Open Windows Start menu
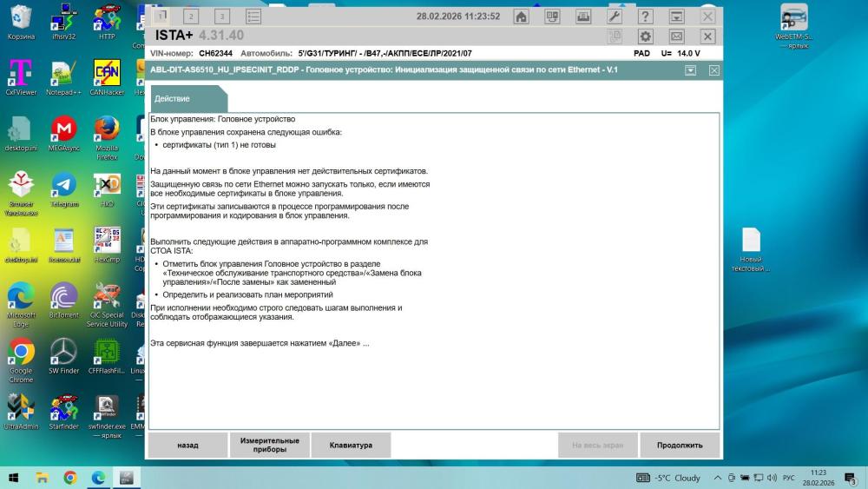 tap(13, 478)
